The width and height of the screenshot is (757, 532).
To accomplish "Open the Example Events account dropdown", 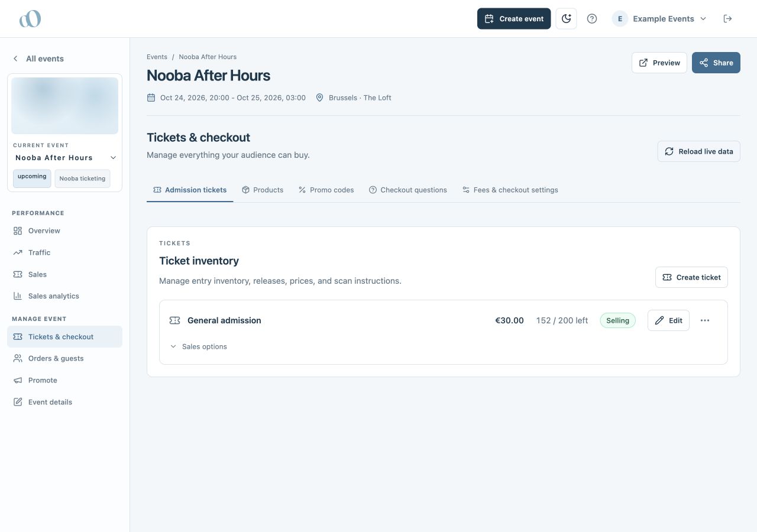I will [x=659, y=19].
